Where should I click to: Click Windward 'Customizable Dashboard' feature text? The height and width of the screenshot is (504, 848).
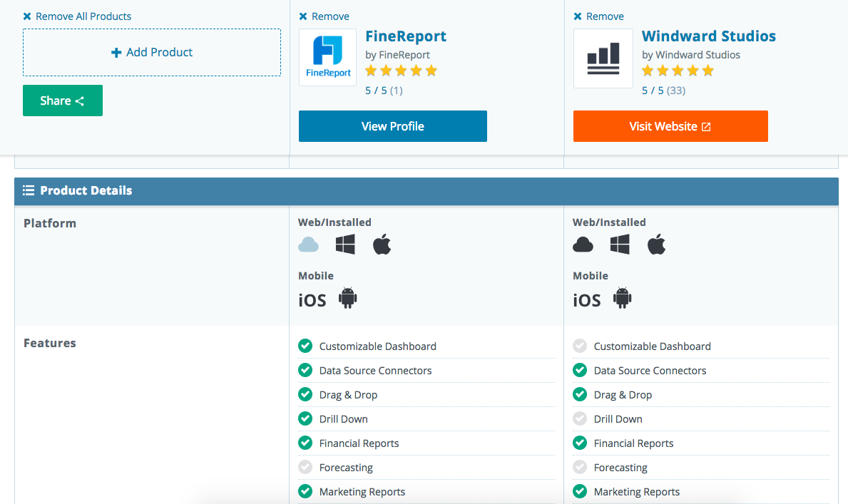point(652,346)
